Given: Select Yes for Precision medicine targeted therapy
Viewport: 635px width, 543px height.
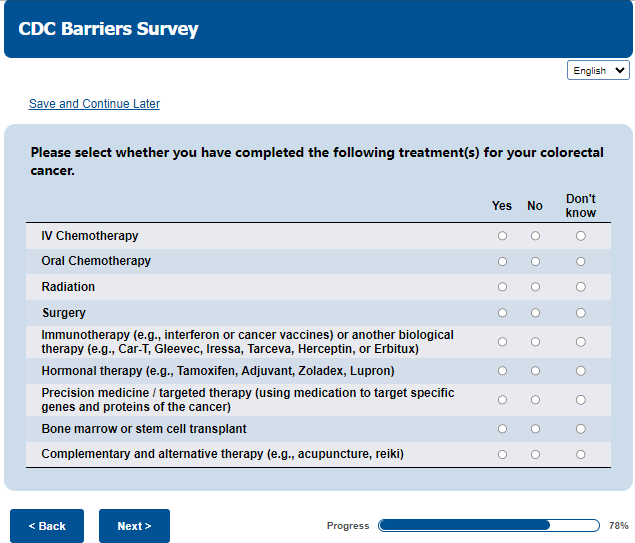Looking at the screenshot, I should (502, 400).
